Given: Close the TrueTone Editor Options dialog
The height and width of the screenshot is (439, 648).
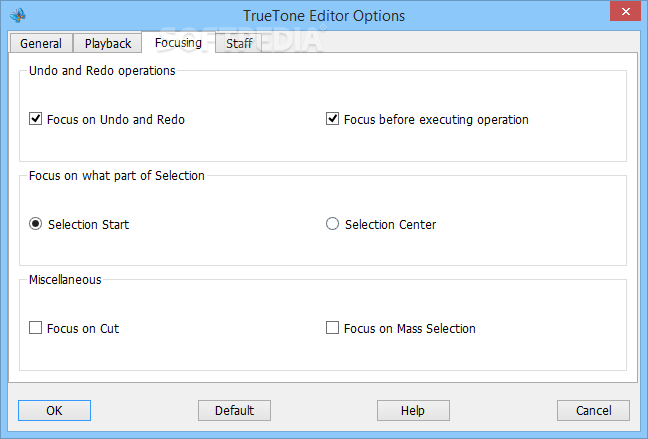Looking at the screenshot, I should pos(625,12).
